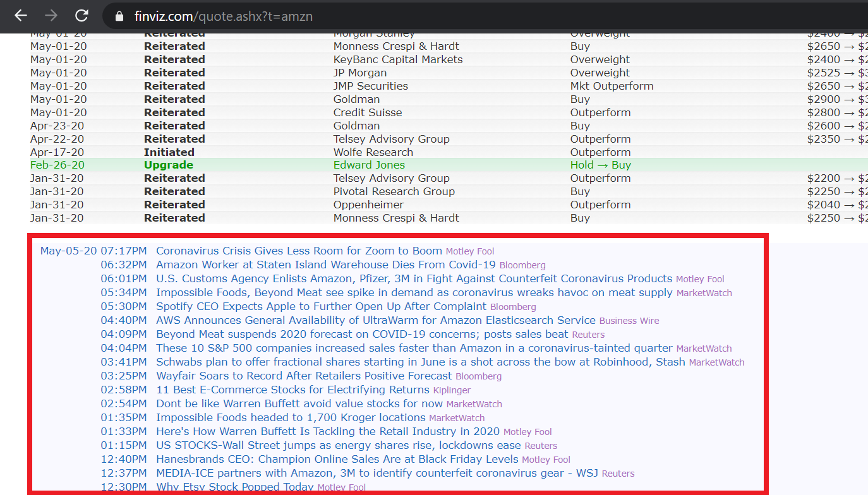Screen dimensions: 868x495
Task: Select the Credit Suisse analyst cell
Action: pos(368,112)
